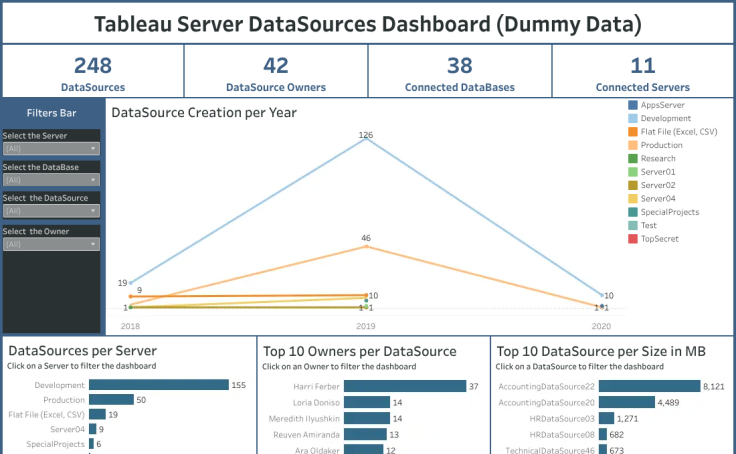Select Loria Doniso's owner bar

tap(367, 402)
